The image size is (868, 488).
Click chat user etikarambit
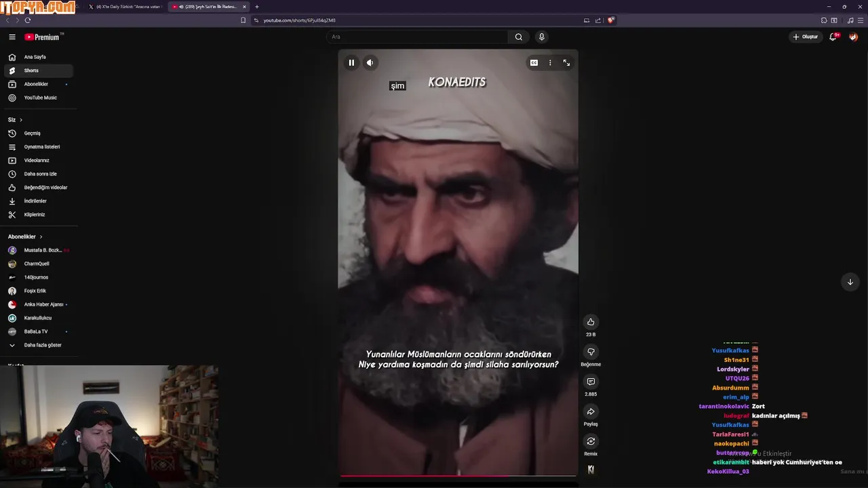(731, 462)
